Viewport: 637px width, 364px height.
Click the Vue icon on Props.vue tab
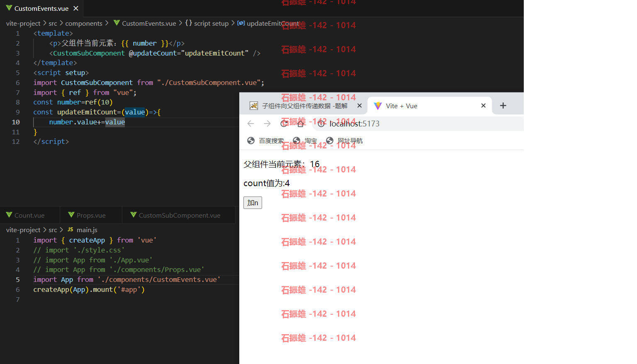71,215
